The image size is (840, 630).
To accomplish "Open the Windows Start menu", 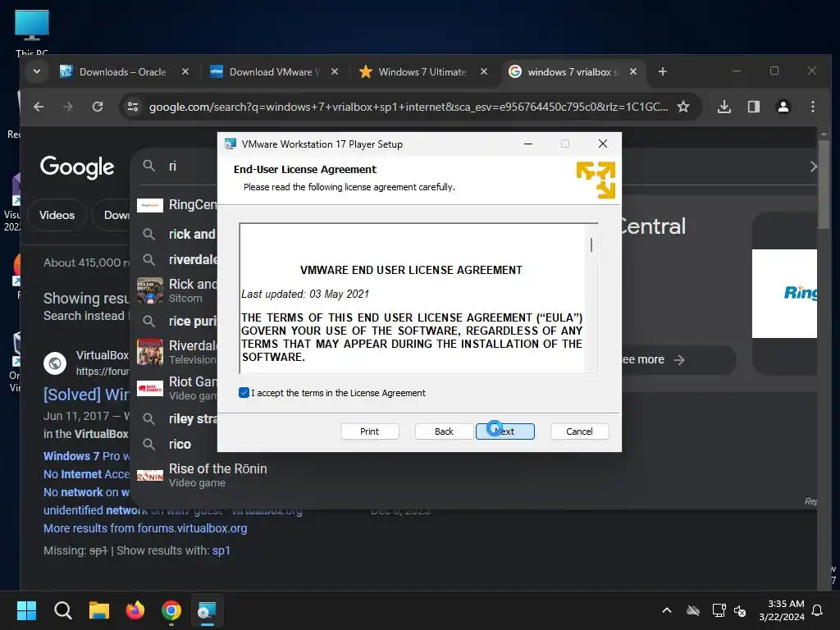I will click(26, 610).
